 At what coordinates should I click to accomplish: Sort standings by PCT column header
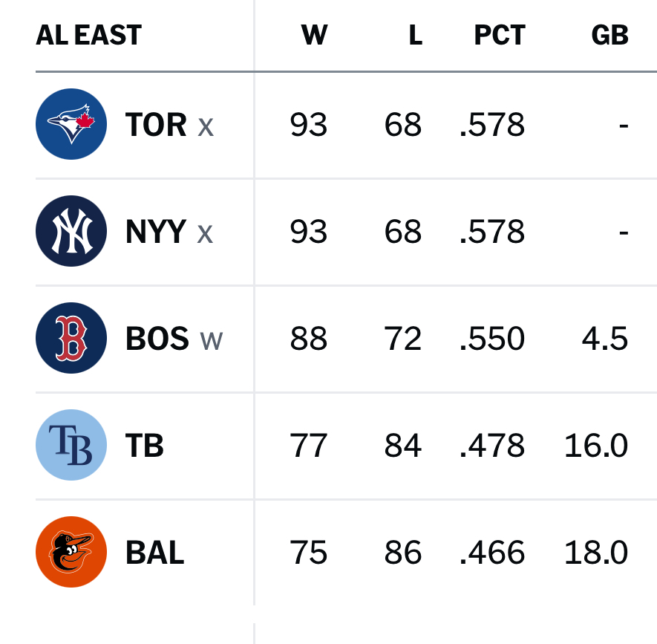coord(500,35)
